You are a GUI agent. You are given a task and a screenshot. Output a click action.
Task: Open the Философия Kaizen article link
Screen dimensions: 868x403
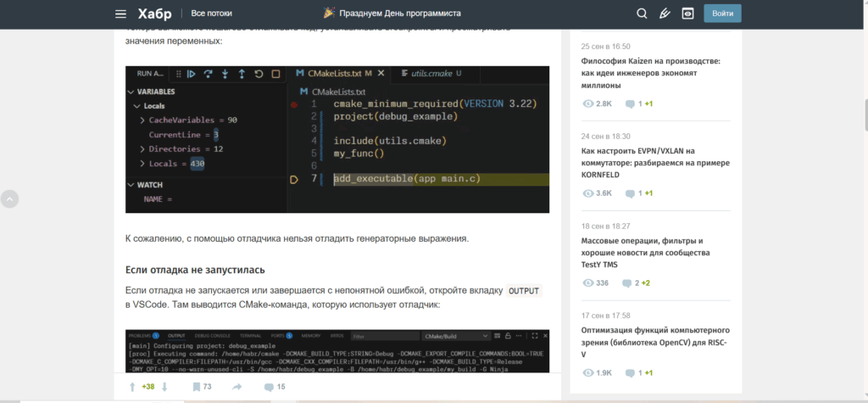650,73
